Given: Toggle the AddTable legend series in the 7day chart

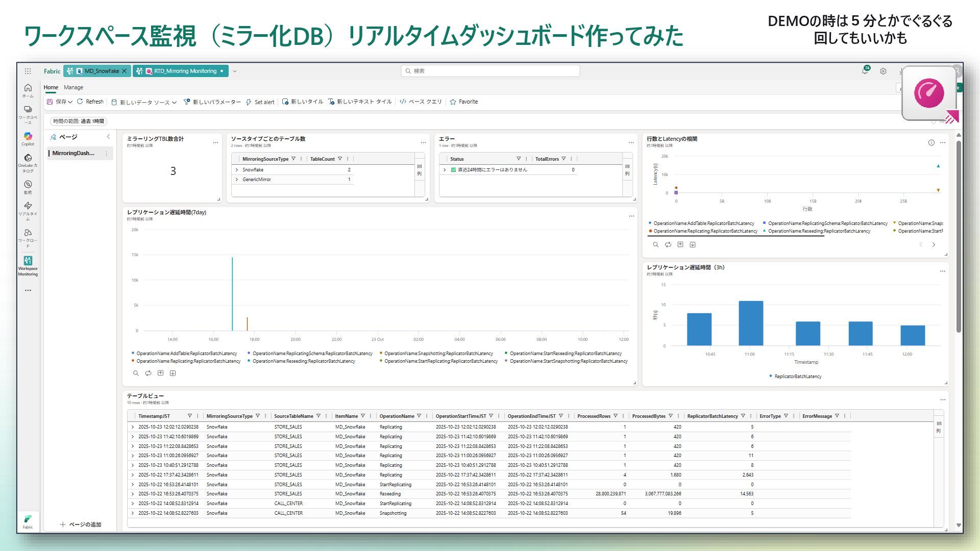Looking at the screenshot, I should coord(186,353).
